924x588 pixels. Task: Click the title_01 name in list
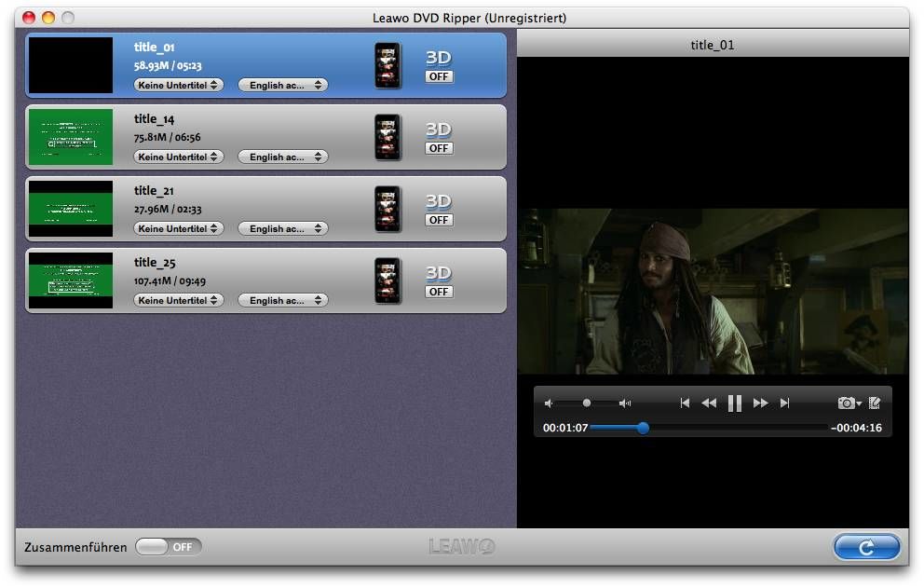coord(154,48)
